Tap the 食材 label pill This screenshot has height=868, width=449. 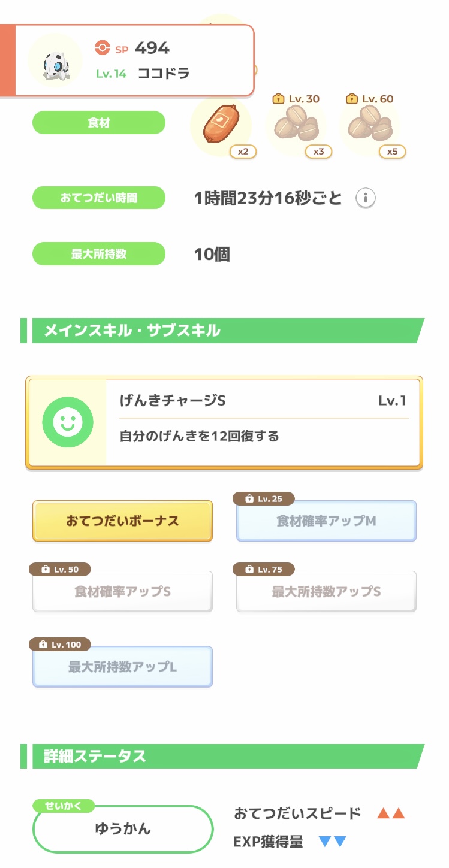pos(98,123)
